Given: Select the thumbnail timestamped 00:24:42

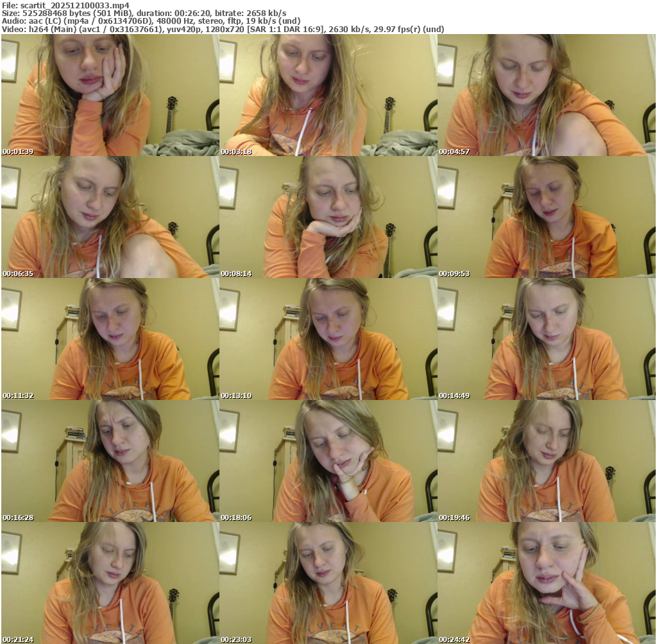Looking at the screenshot, I should pyautogui.click(x=547, y=583).
